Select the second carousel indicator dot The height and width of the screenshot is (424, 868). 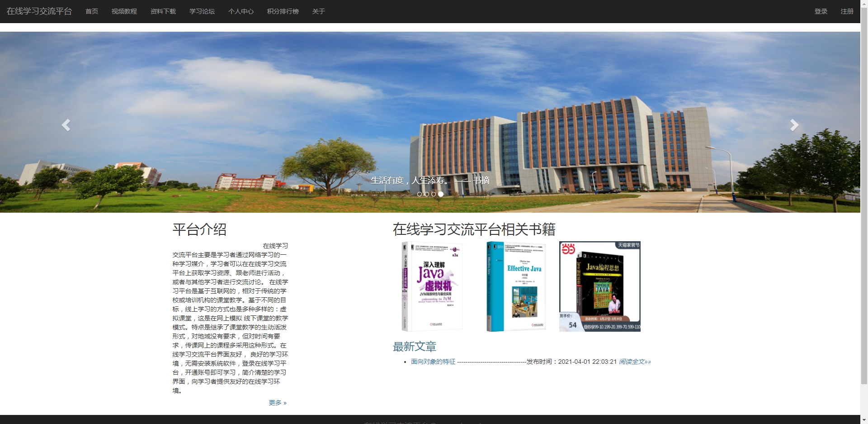coord(426,194)
